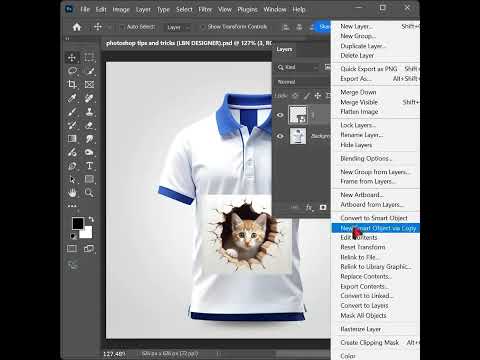
Task: Click the document tab photoshop tips and tricks
Action: click(x=189, y=43)
